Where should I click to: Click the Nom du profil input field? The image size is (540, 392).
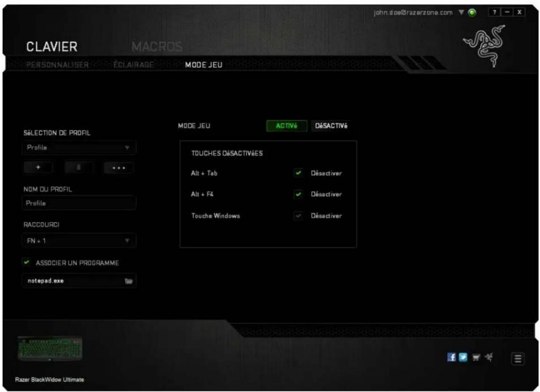pyautogui.click(x=79, y=203)
